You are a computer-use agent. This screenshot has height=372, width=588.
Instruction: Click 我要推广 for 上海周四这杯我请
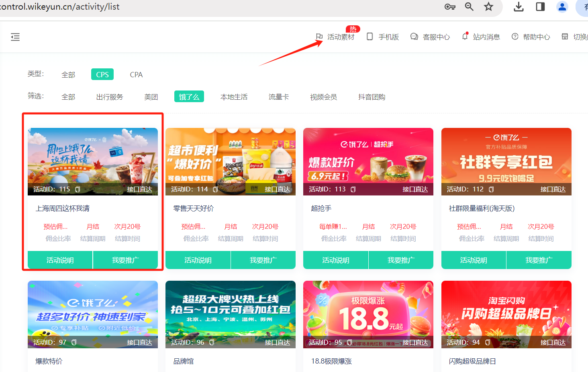click(x=126, y=260)
